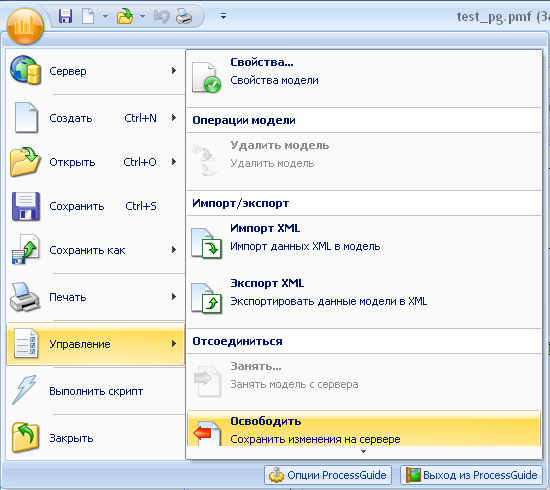Run the Выполнить скрипт command

click(95, 391)
